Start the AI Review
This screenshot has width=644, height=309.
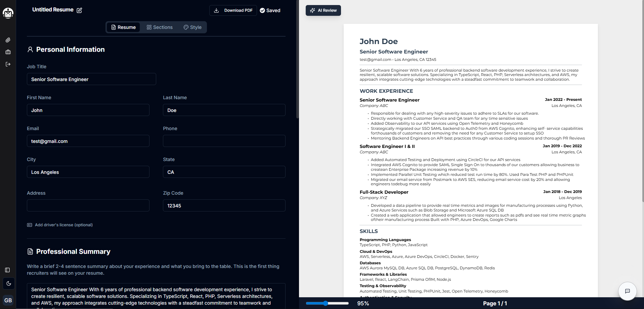(x=323, y=10)
